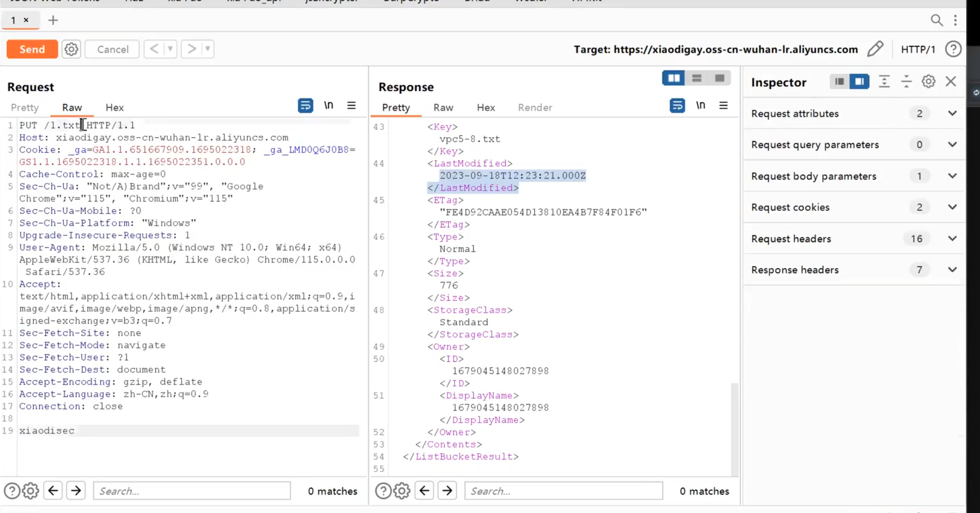Expand Request attributes section

click(x=952, y=113)
